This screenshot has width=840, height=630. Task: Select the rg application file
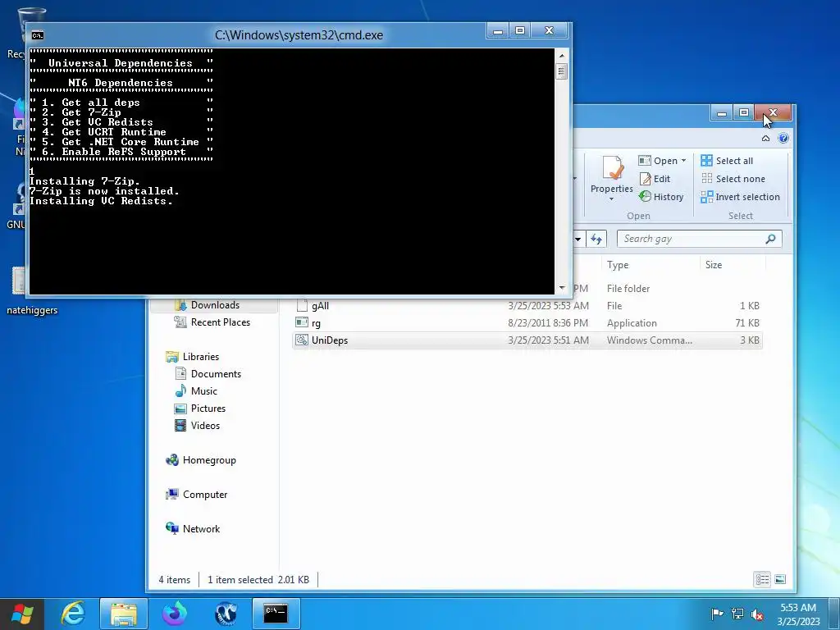527,323
